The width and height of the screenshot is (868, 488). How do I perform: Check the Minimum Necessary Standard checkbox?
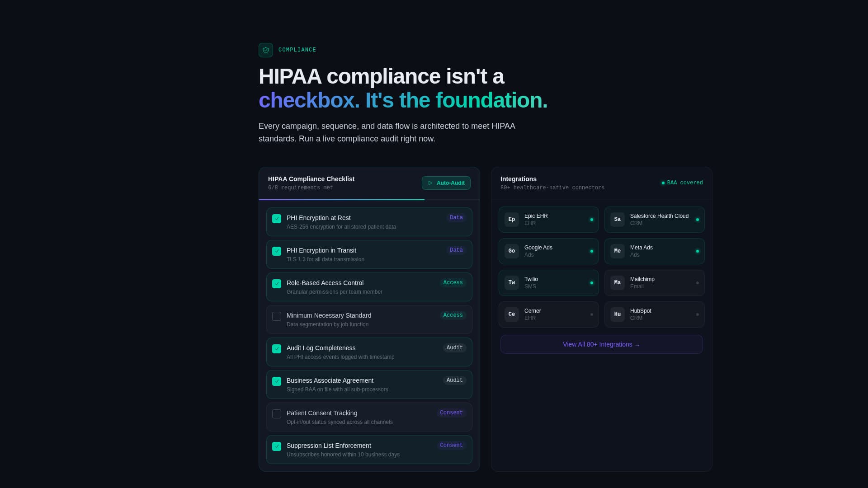(x=277, y=316)
